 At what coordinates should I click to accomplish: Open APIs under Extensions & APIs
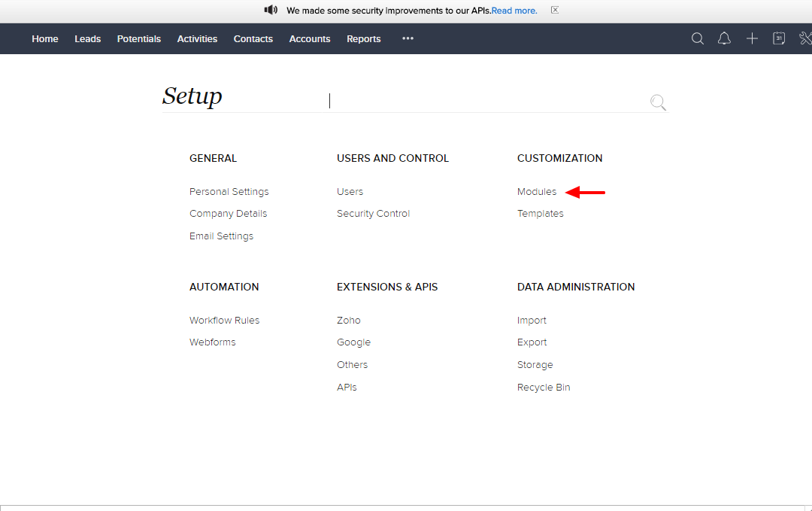tap(347, 388)
